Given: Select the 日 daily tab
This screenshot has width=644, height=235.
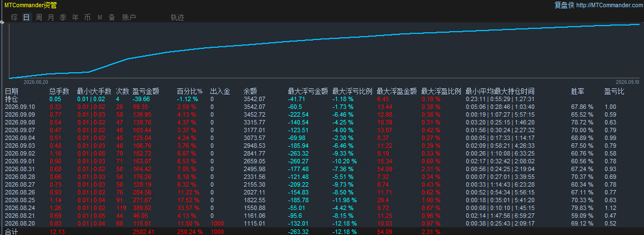Looking at the screenshot, I should [27, 17].
